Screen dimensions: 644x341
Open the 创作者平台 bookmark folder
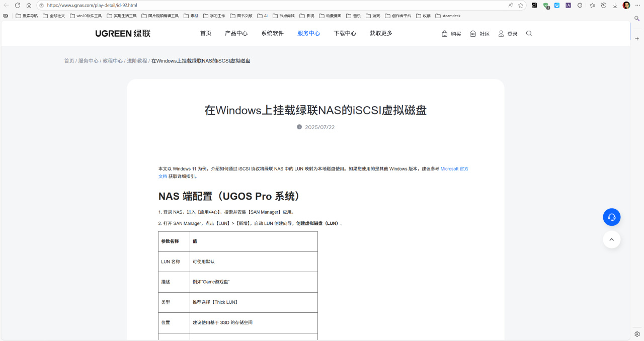pos(398,16)
